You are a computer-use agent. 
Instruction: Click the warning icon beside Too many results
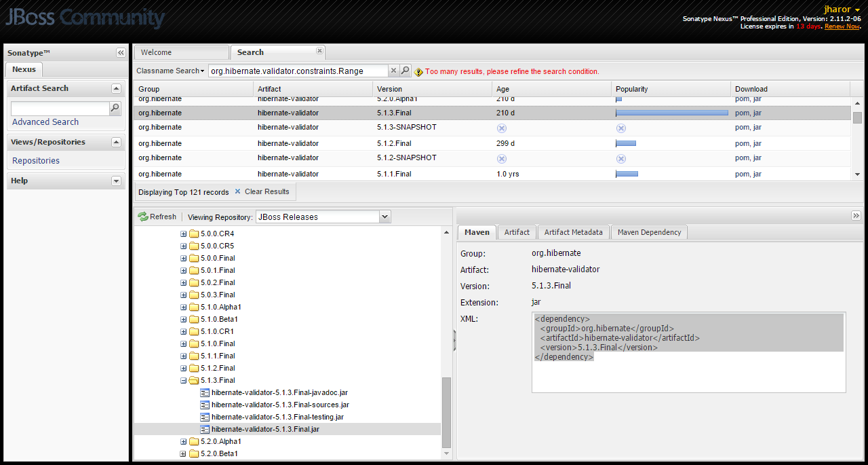coord(418,71)
